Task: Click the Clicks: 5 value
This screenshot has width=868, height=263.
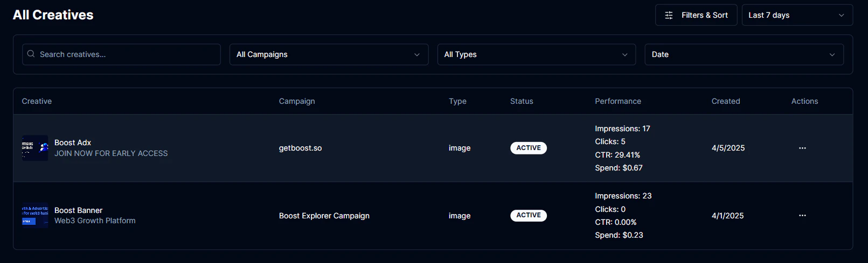Action: (610, 141)
